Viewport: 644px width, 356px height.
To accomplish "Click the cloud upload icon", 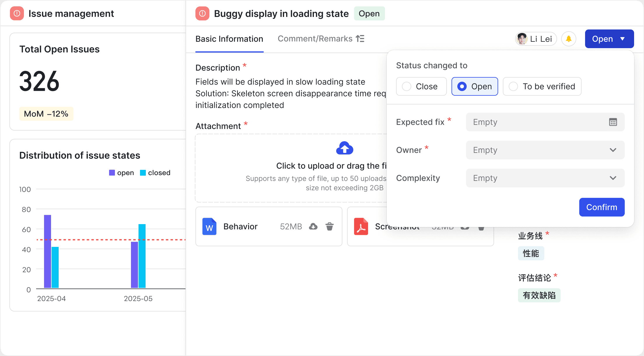I will [344, 148].
